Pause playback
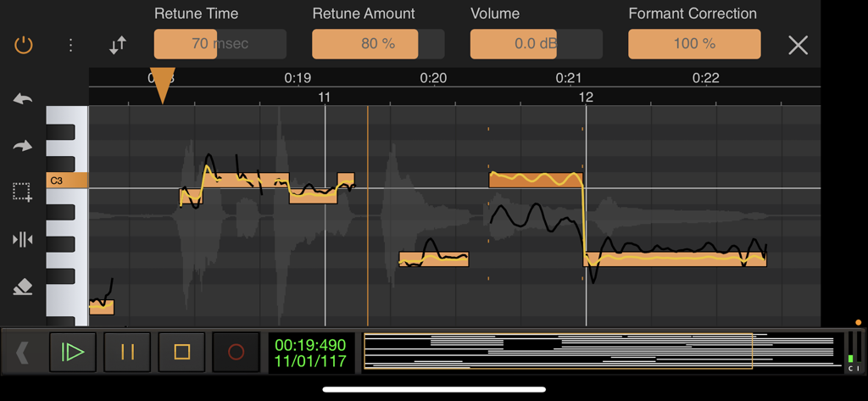The image size is (868, 401). (127, 352)
